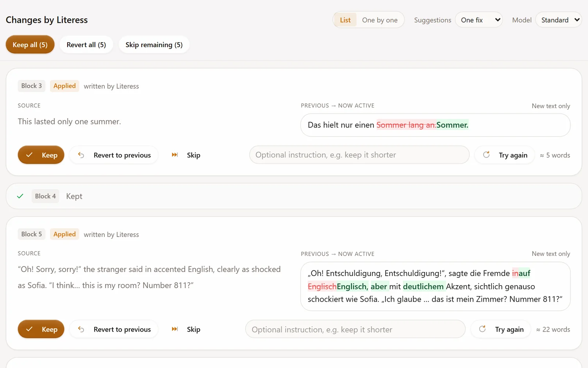
Task: Click the Block 5 translated text box
Action: point(435,286)
